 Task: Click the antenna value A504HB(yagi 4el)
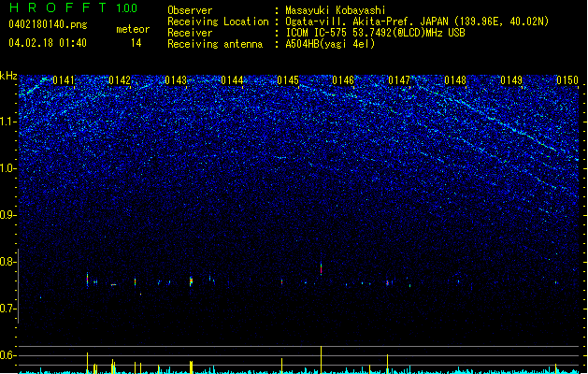click(x=330, y=44)
